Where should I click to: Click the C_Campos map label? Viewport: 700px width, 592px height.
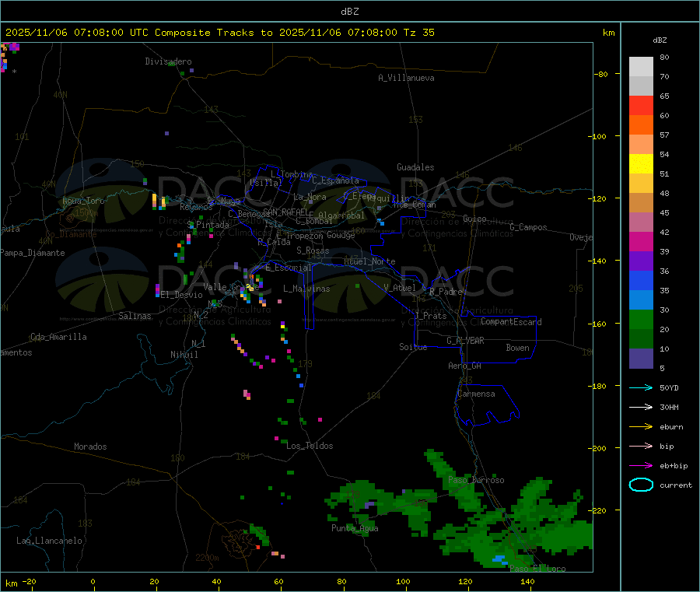pos(529,227)
